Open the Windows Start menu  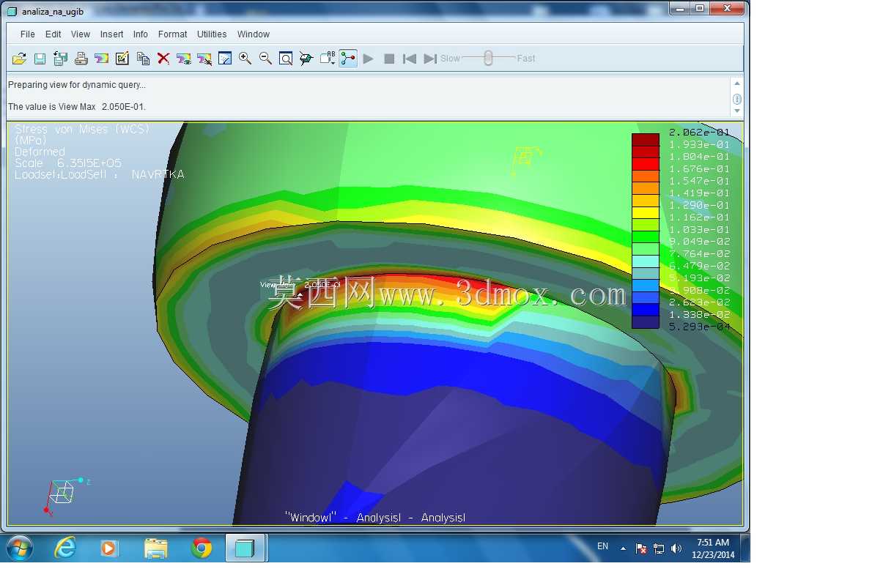click(19, 548)
